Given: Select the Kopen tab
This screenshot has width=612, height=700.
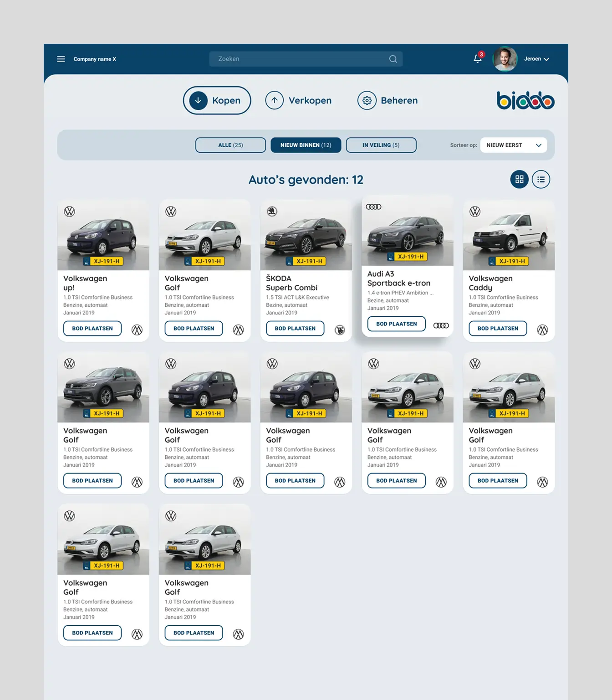Looking at the screenshot, I should coord(217,100).
